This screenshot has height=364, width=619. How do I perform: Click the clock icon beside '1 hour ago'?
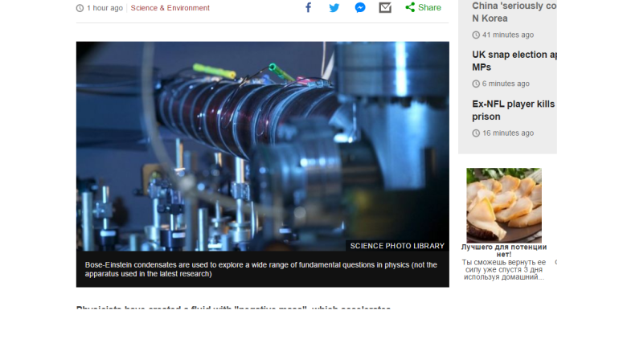click(80, 8)
